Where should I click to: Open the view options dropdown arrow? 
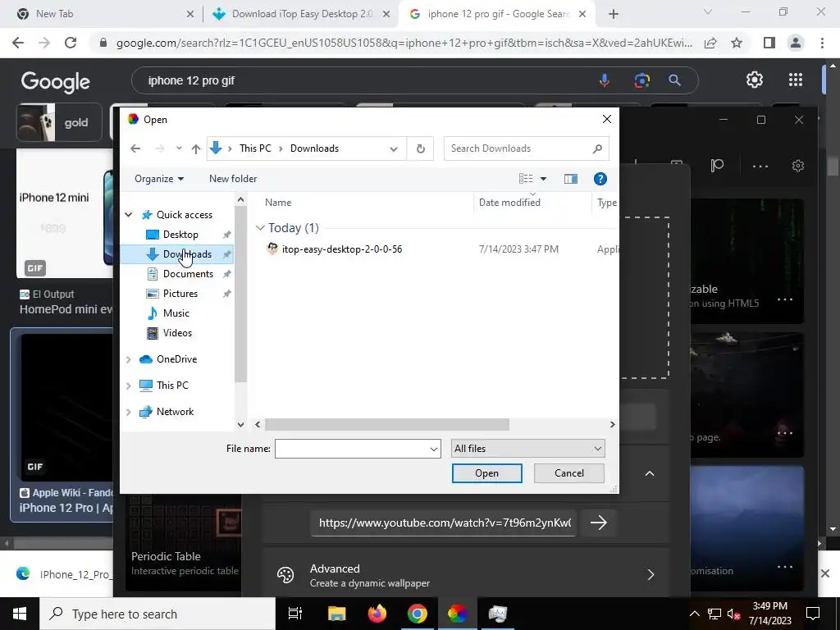(x=543, y=178)
